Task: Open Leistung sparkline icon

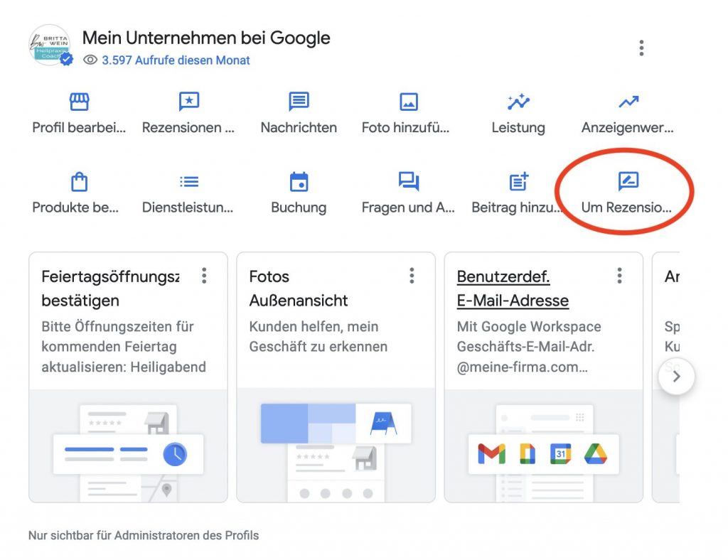Action: pyautogui.click(x=518, y=102)
